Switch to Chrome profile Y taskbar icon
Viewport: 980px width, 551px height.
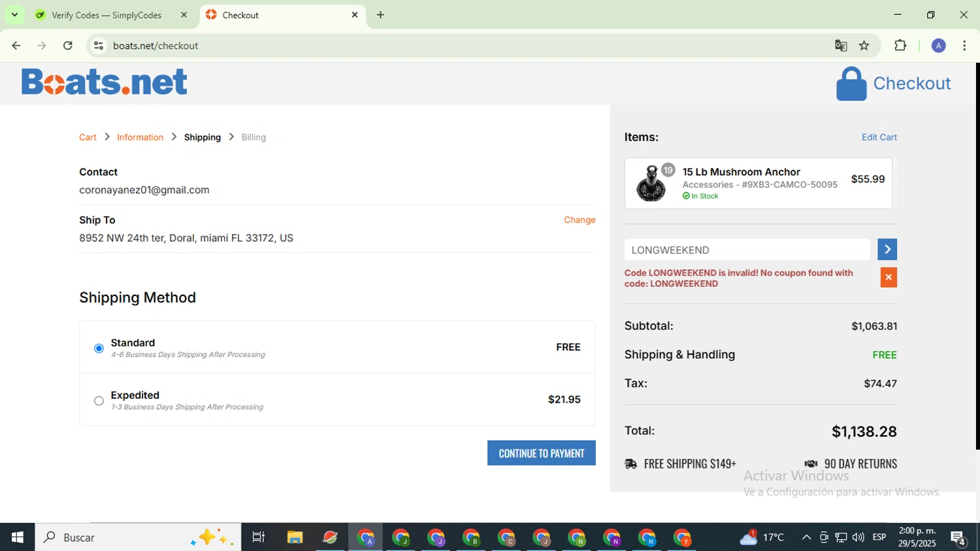pyautogui.click(x=683, y=537)
